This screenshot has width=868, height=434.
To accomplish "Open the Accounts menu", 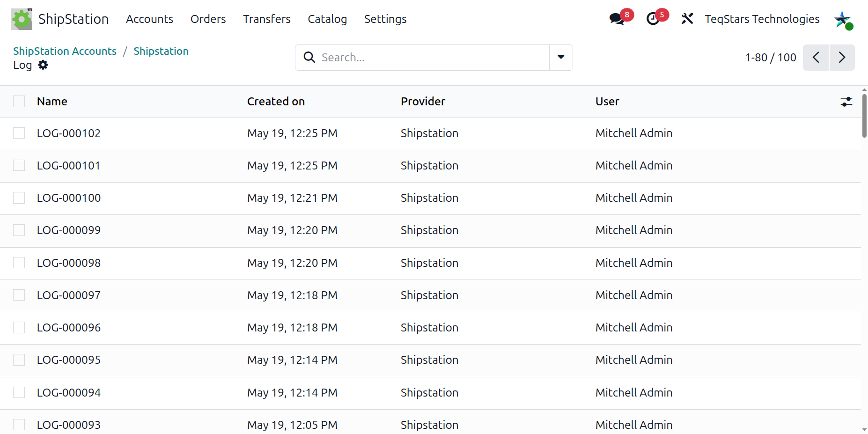I will point(149,19).
